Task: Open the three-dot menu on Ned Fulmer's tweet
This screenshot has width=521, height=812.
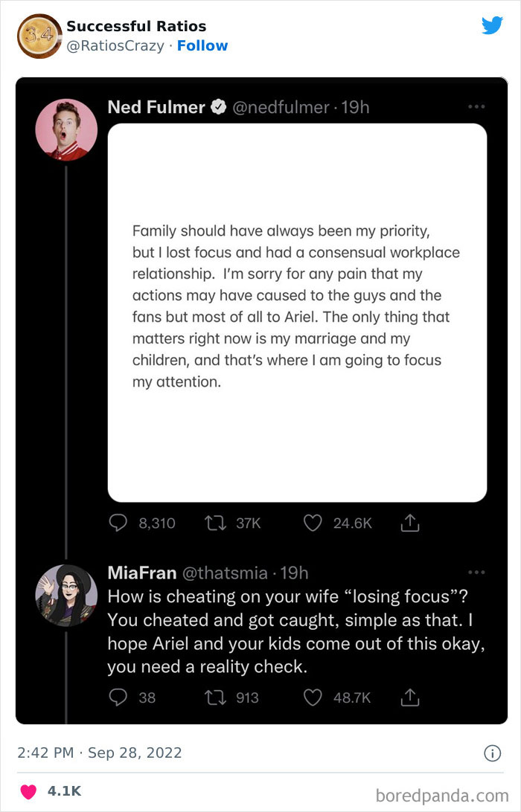Action: [476, 107]
